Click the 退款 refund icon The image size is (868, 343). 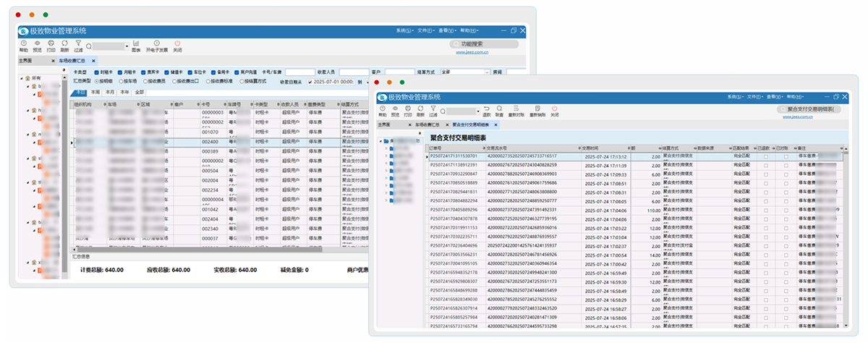click(486, 111)
